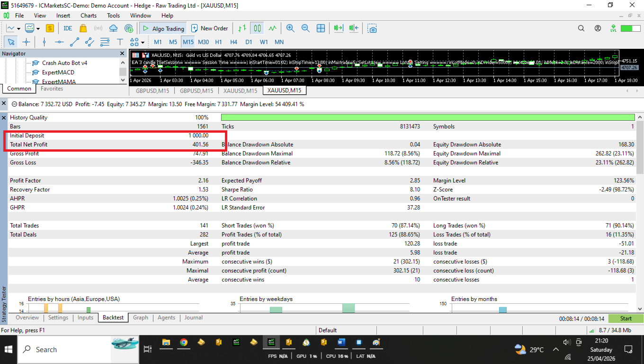Collapse the Balance summary row
644x364 pixels.
tap(14, 104)
